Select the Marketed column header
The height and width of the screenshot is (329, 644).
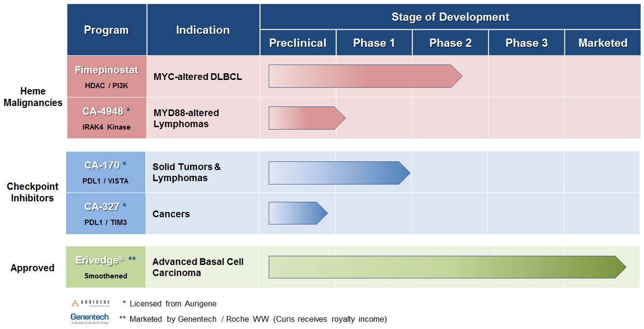[x=603, y=43]
